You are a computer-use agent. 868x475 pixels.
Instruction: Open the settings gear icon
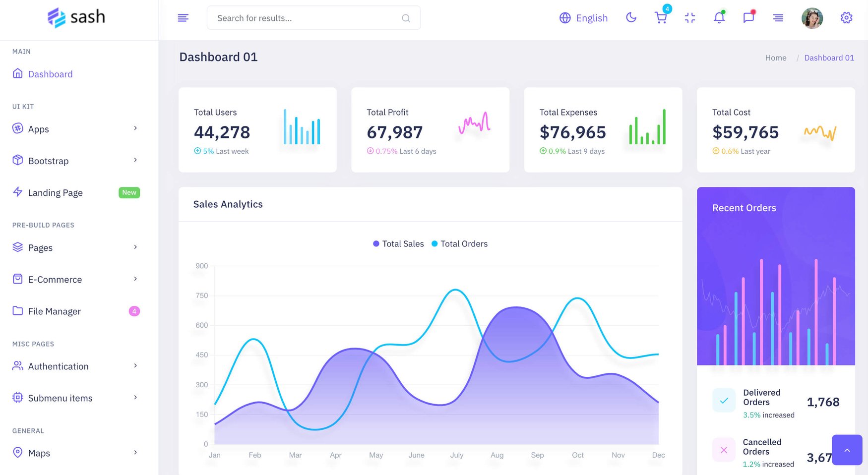click(x=846, y=18)
